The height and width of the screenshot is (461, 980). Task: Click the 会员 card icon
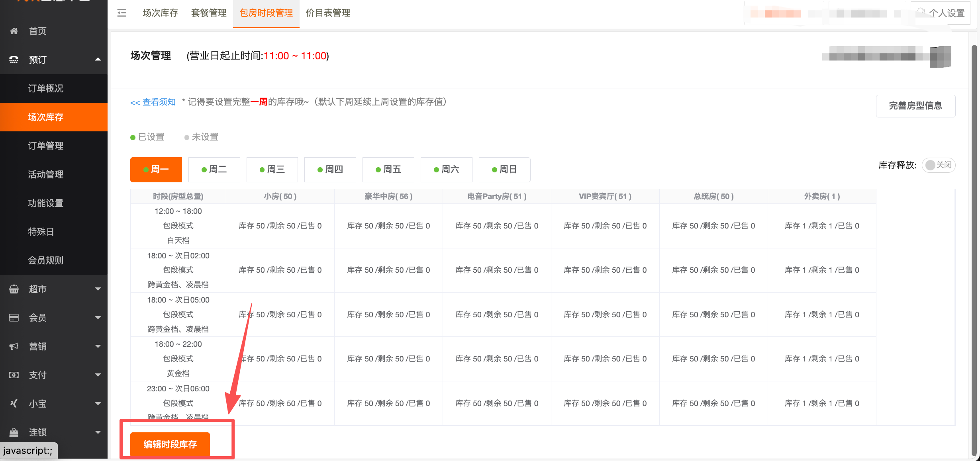tap(14, 318)
